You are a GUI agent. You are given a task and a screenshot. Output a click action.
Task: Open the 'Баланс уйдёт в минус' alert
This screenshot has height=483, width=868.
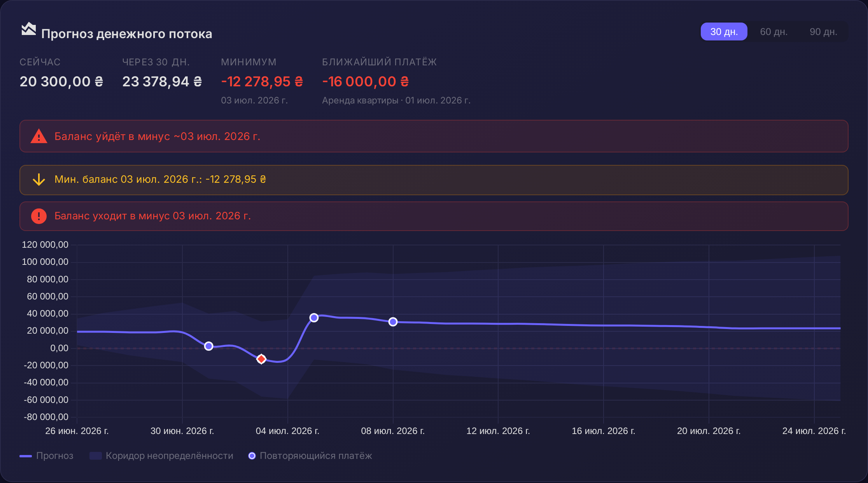(434, 136)
